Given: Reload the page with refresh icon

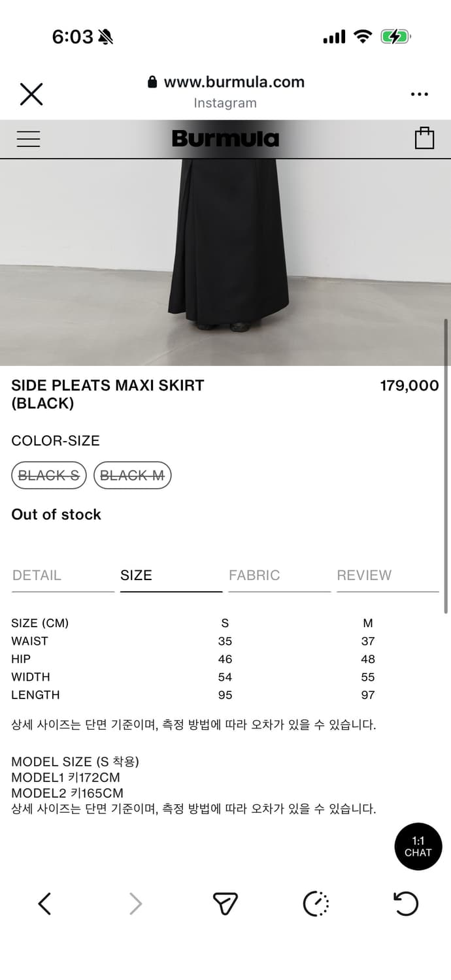Looking at the screenshot, I should (x=406, y=904).
